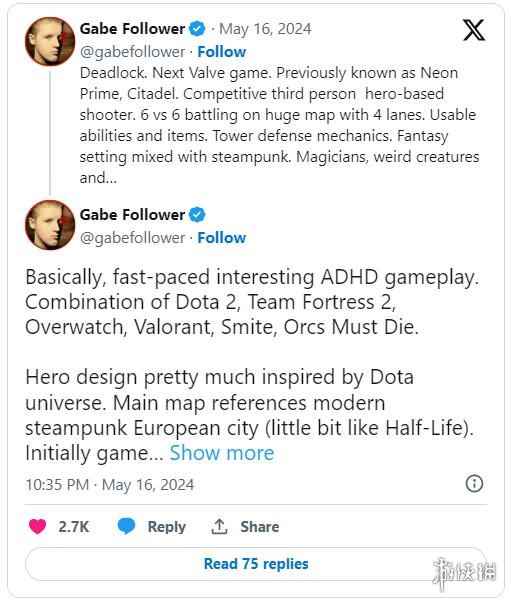Open the top tweet's May 16, 2024 date link
The height and width of the screenshot is (602, 511).
(x=265, y=29)
